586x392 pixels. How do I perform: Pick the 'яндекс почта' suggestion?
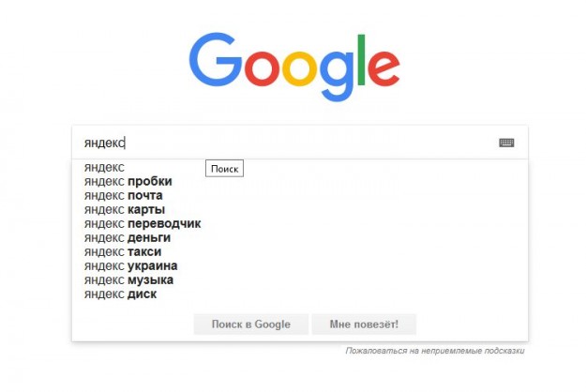(x=125, y=195)
